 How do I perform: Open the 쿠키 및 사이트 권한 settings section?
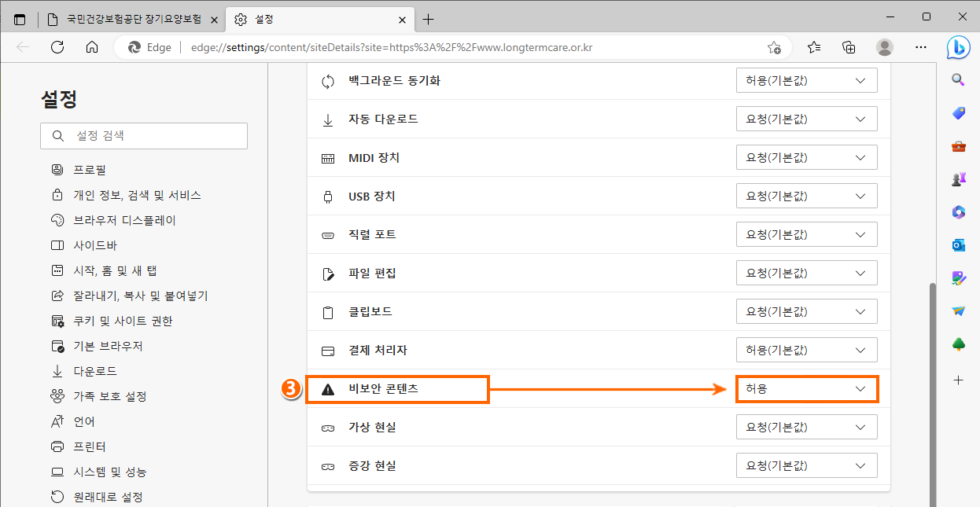click(x=123, y=321)
